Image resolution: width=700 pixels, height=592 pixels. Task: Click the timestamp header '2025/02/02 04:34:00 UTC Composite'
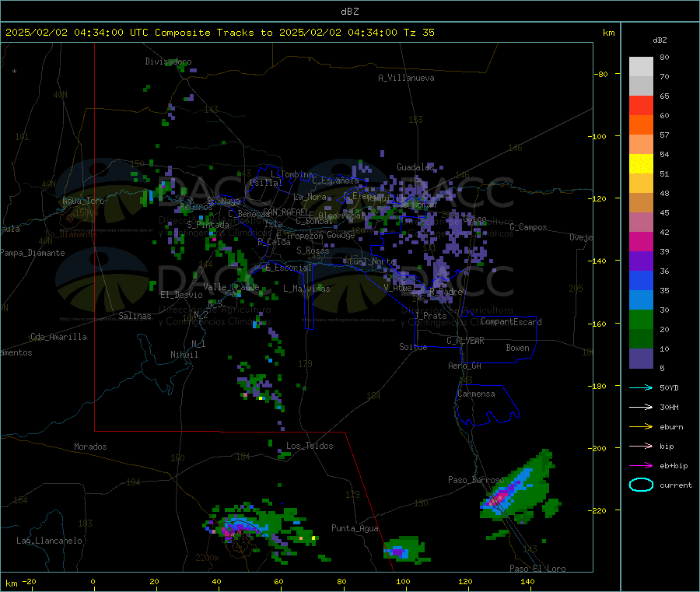point(107,33)
